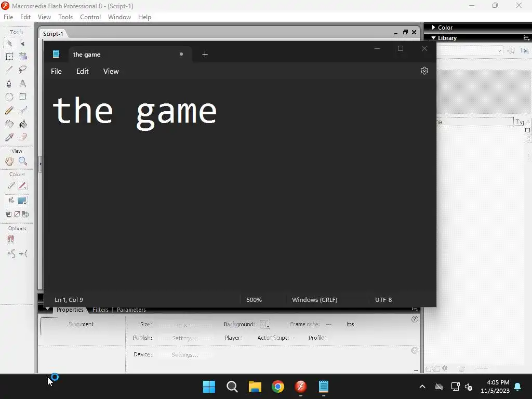Image resolution: width=532 pixels, height=399 pixels.
Task: Click the 500% zoom status
Action: point(254,300)
